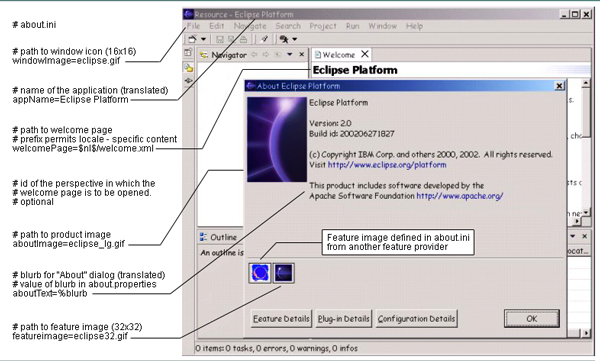
Task: Click the Open Perspective icon in left sidebar
Action: (188, 53)
